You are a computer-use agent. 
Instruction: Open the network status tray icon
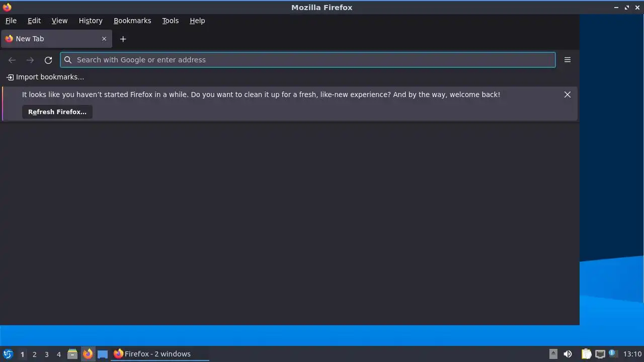(x=600, y=354)
